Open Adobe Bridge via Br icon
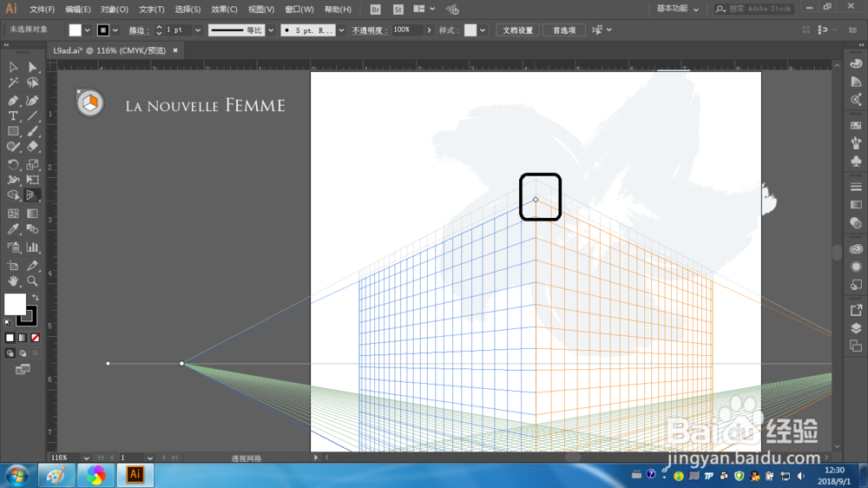 click(x=375, y=10)
